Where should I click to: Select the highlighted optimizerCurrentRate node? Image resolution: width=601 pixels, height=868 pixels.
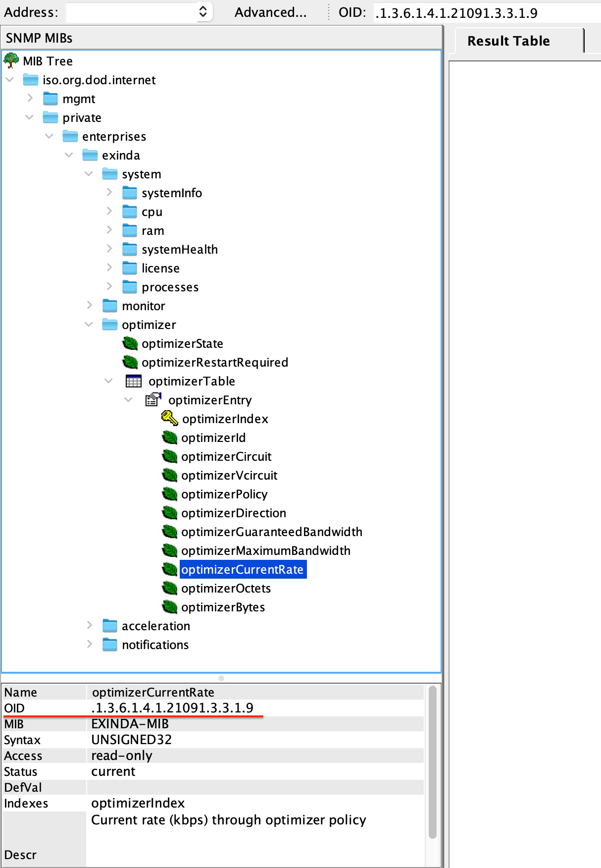pyautogui.click(x=243, y=569)
